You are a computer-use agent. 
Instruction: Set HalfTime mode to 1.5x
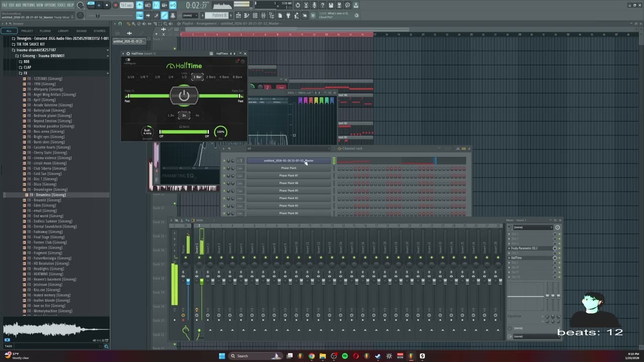171,115
